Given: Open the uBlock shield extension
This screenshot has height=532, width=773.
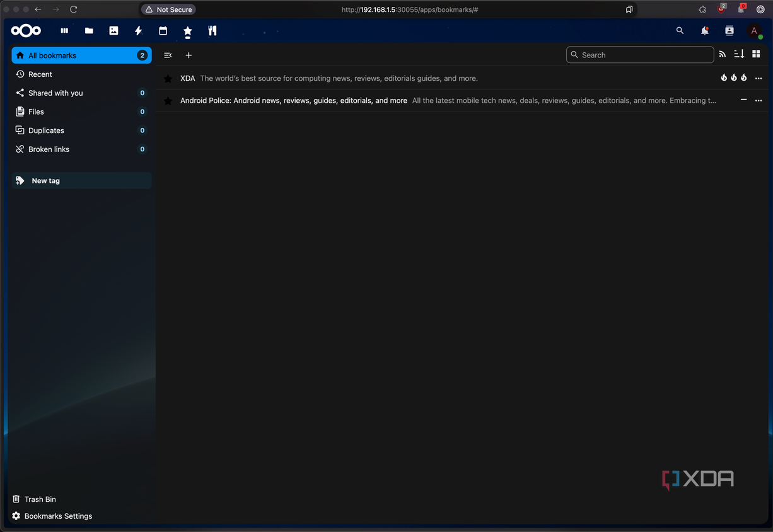Looking at the screenshot, I should pyautogui.click(x=722, y=9).
